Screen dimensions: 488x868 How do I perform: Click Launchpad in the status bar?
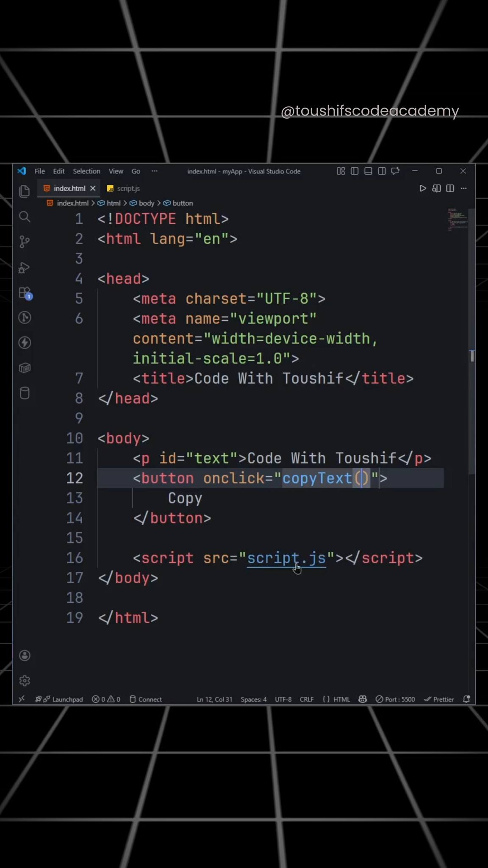click(x=59, y=699)
